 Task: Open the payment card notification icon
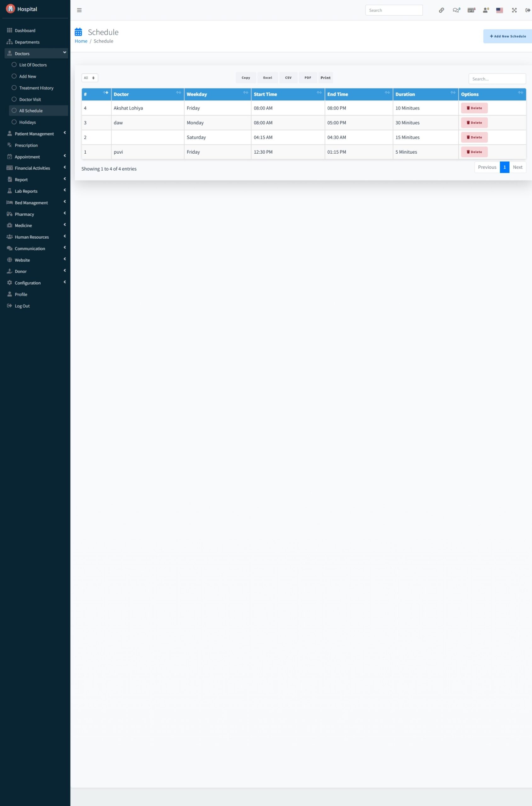click(471, 10)
